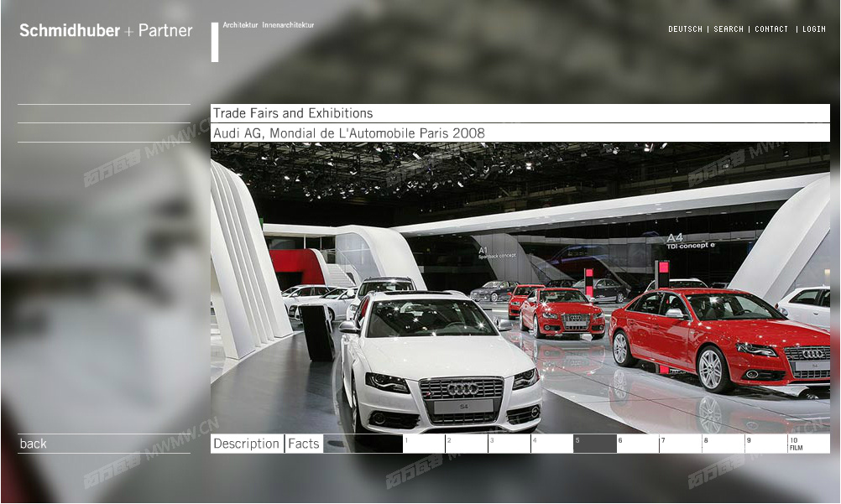Screen dimensions: 841x504
Task: Click the Audi AG Mondial de L'Automobile title
Action: click(x=349, y=133)
